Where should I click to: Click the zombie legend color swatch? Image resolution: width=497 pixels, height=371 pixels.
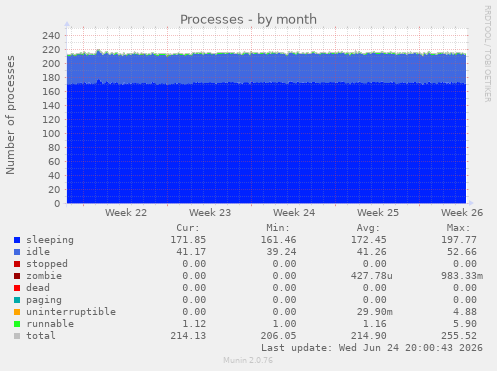pyautogui.click(x=17, y=276)
